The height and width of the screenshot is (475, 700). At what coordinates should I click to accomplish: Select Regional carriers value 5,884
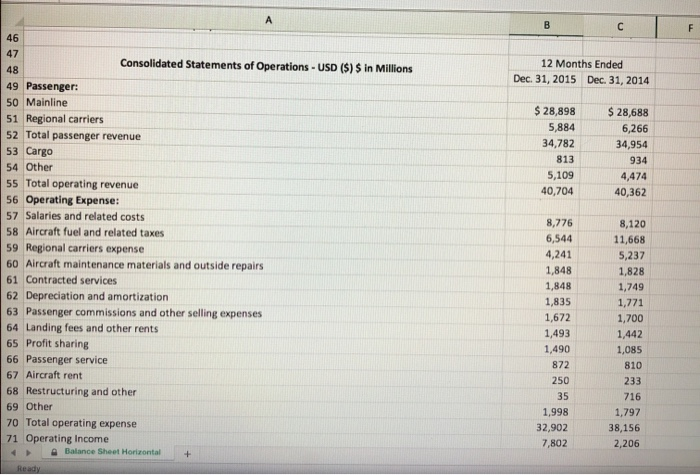tap(562, 127)
